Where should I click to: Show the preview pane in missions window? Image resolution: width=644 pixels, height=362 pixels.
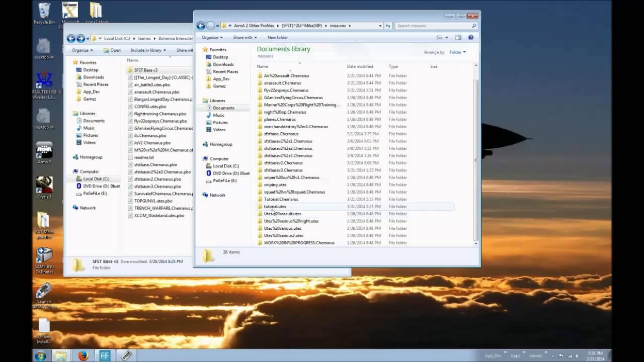pyautogui.click(x=458, y=37)
